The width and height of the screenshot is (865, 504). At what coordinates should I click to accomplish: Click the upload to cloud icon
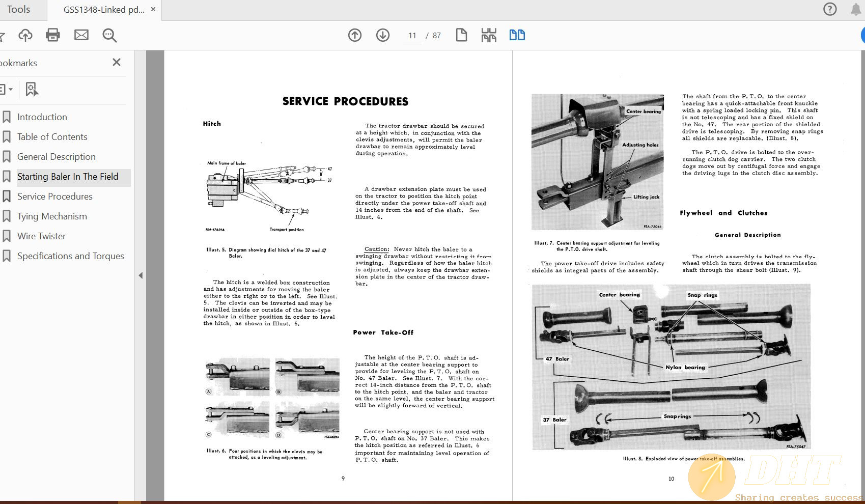(x=25, y=35)
